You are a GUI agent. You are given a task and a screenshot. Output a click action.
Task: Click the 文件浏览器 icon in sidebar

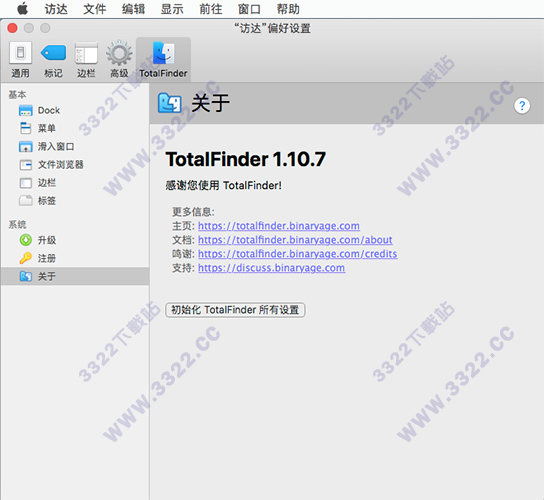(26, 164)
